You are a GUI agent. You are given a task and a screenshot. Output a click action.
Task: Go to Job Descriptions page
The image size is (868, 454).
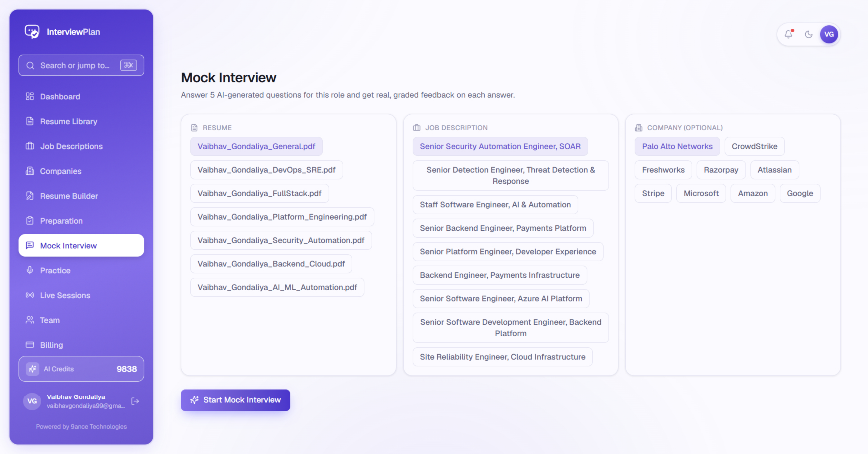(x=81, y=146)
